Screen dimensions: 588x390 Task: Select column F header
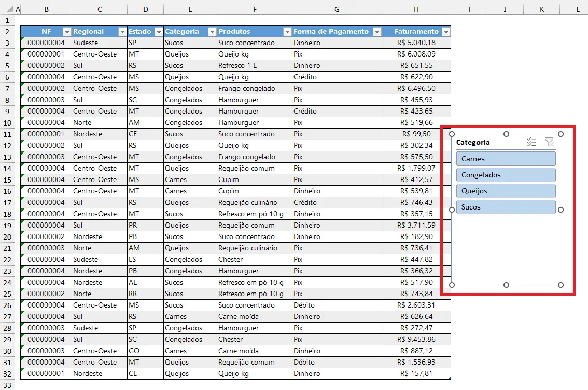pos(255,9)
